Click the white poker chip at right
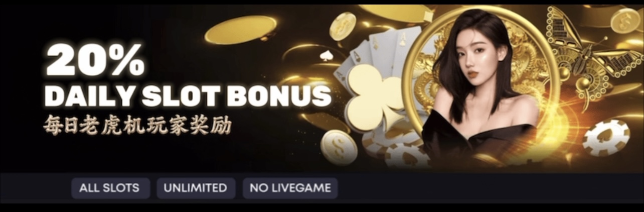 [x=606, y=138]
